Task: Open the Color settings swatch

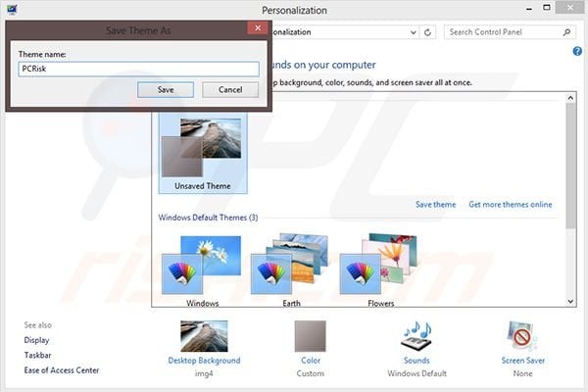Action: pos(310,336)
